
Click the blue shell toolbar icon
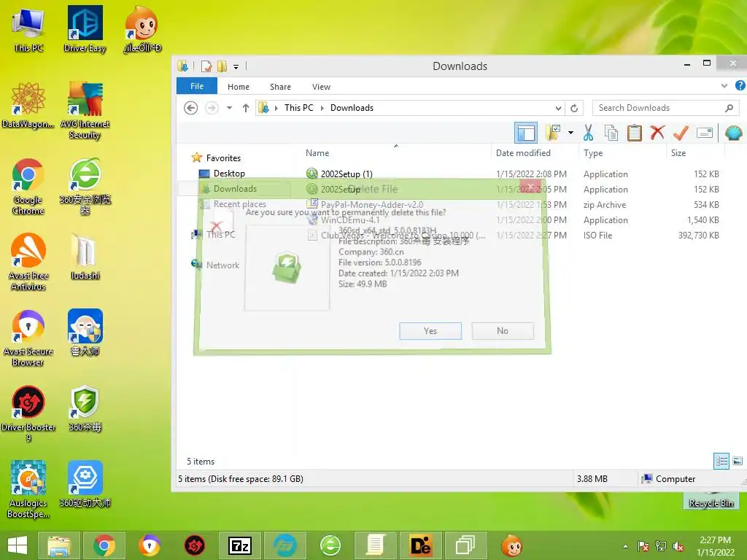coord(733,133)
